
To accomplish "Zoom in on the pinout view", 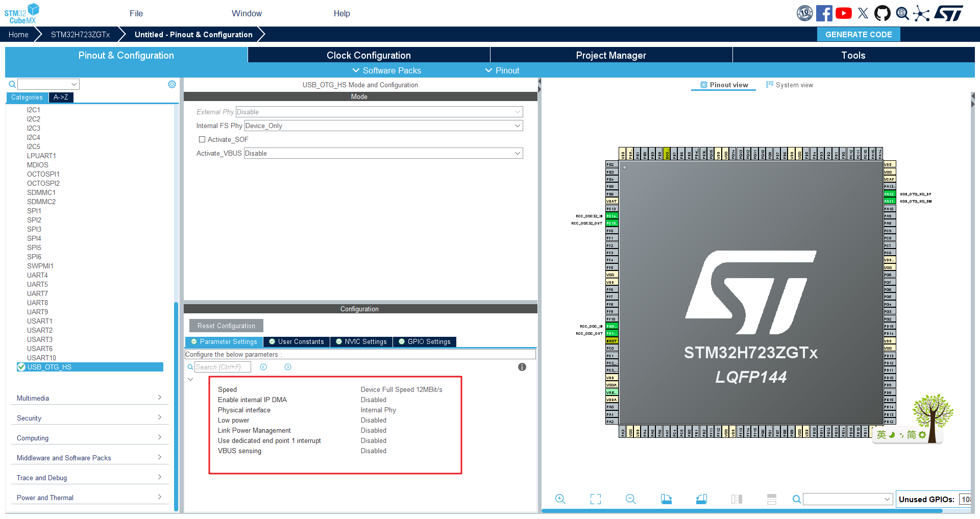I will tap(560, 499).
